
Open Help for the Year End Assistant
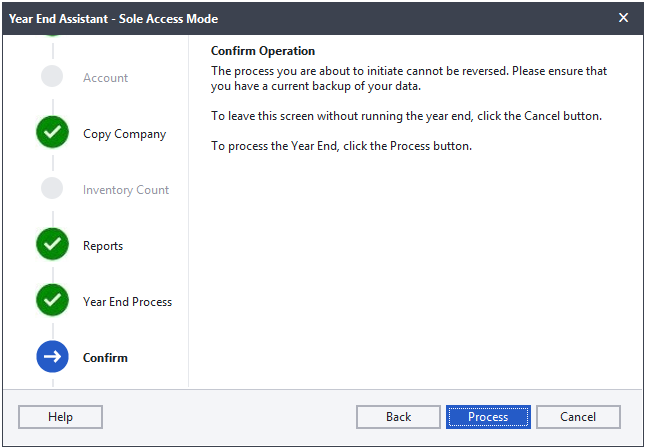point(60,417)
